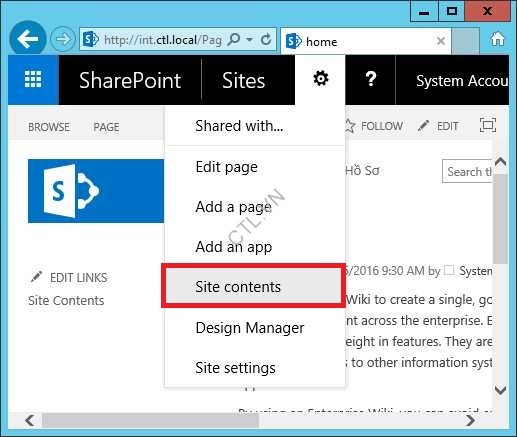Click the horizontal scrollbar left arrow

point(30,420)
